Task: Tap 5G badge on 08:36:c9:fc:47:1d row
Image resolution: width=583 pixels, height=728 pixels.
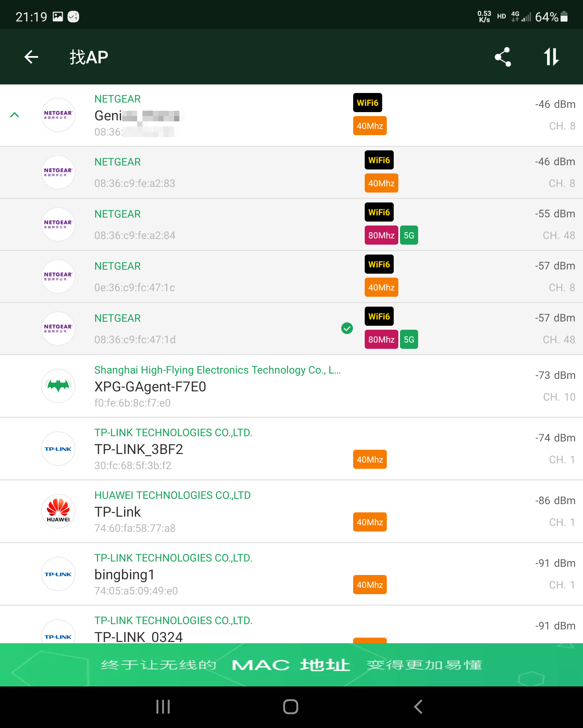Action: 409,339
